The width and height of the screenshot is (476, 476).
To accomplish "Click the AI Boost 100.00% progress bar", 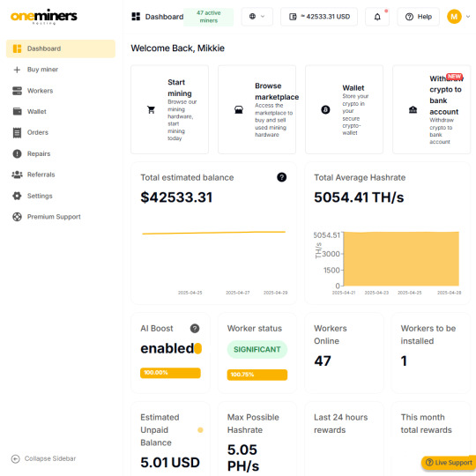I will tap(170, 373).
